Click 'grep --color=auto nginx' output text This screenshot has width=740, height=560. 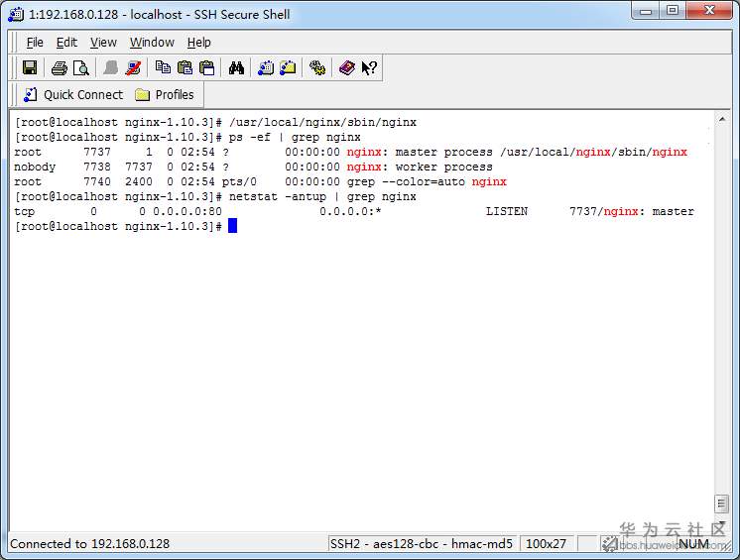[x=427, y=182]
